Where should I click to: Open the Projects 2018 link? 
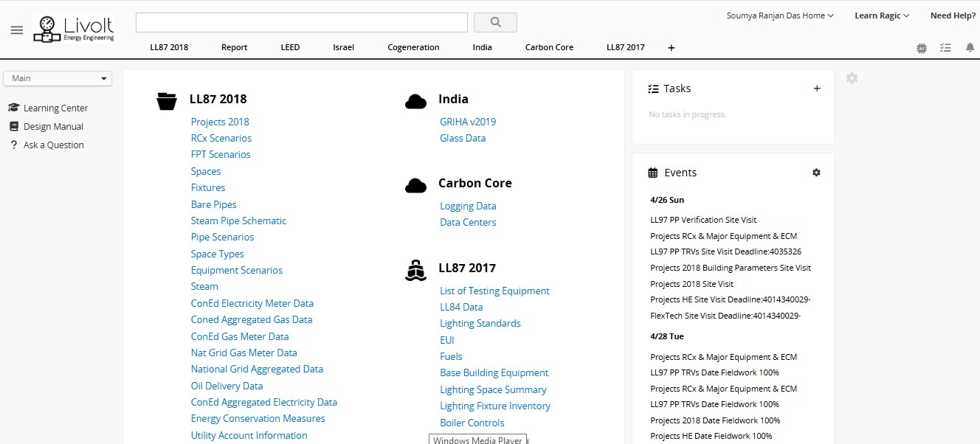pyautogui.click(x=220, y=122)
